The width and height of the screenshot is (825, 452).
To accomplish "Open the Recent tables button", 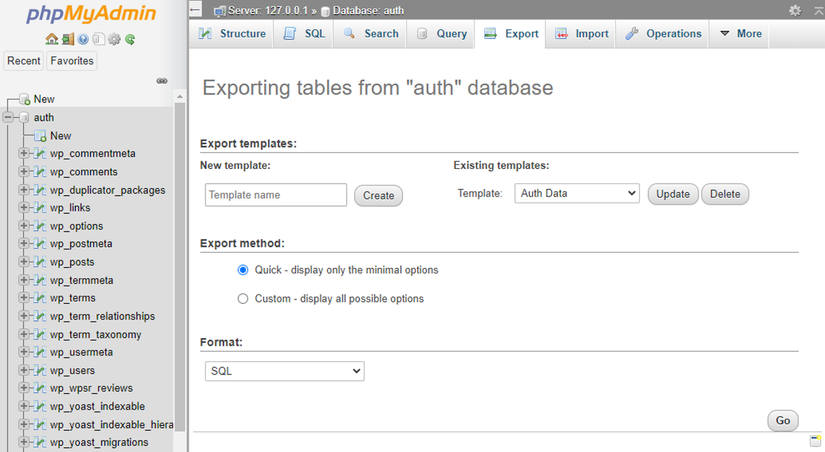I will tap(24, 61).
